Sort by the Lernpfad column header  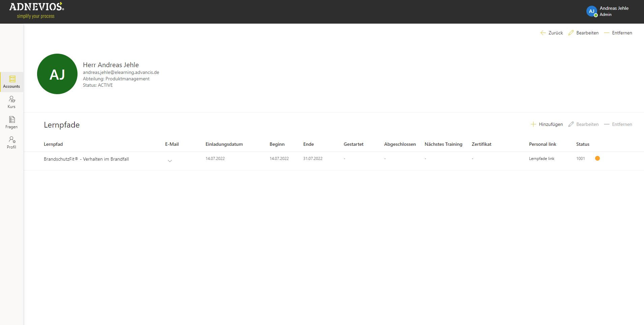pyautogui.click(x=53, y=144)
